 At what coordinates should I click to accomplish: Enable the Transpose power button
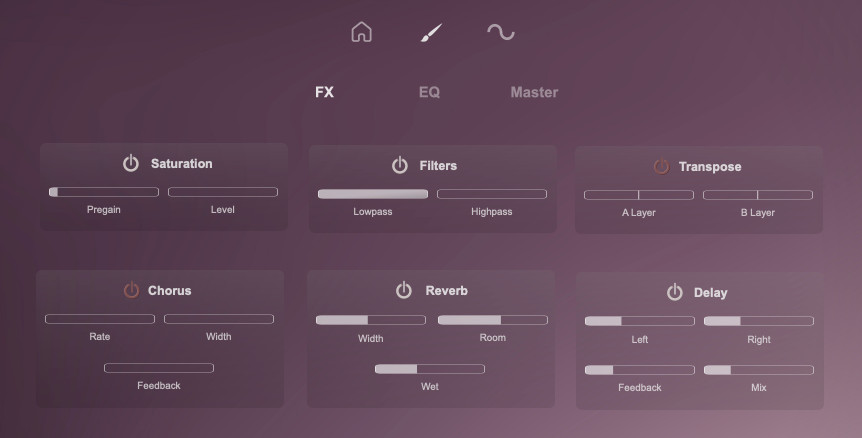661,167
